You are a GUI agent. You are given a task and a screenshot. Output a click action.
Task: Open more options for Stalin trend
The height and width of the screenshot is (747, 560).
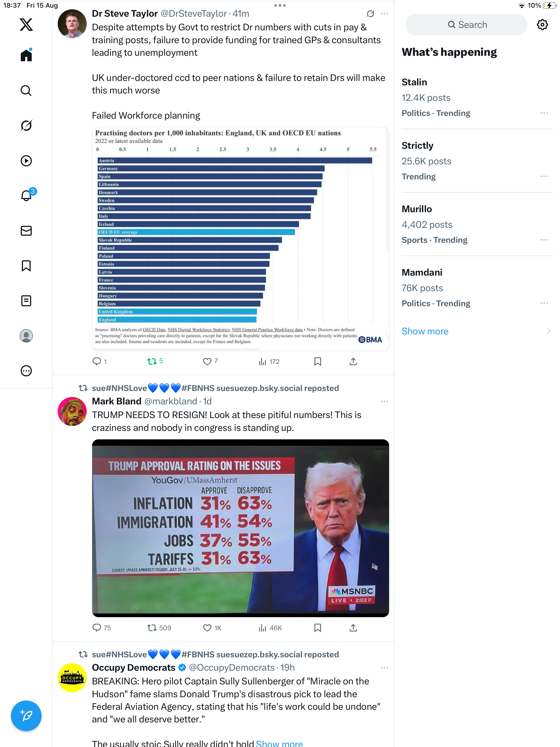(x=544, y=113)
